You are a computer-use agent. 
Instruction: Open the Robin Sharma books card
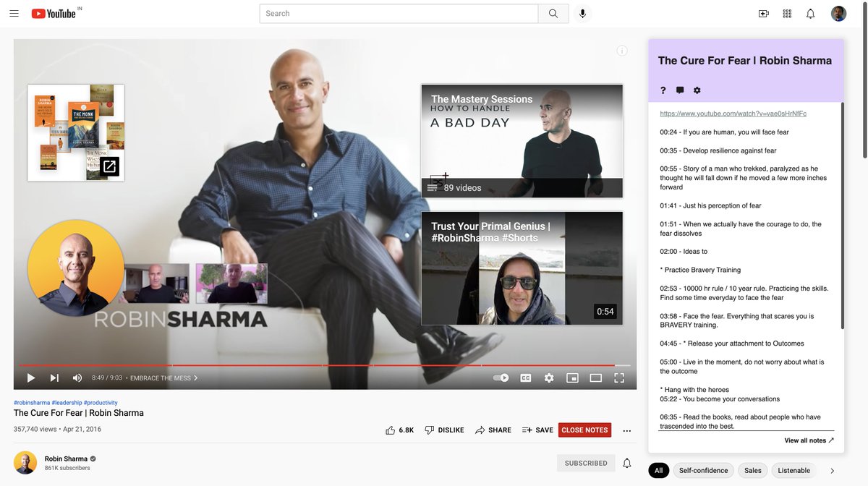76,132
